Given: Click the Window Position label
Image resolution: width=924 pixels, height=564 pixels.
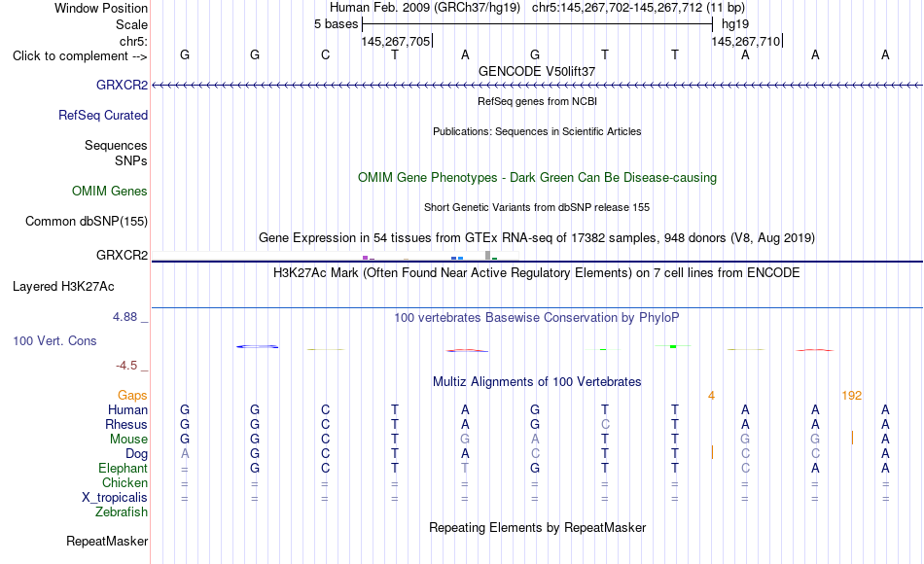Looking at the screenshot, I should point(101,8).
